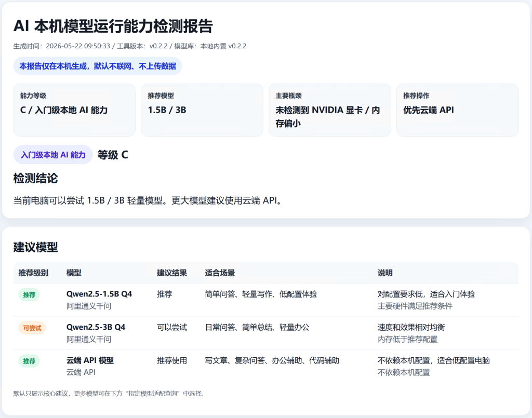Click the 推荐模型 card showing 1.5B / 3B

tap(202, 110)
